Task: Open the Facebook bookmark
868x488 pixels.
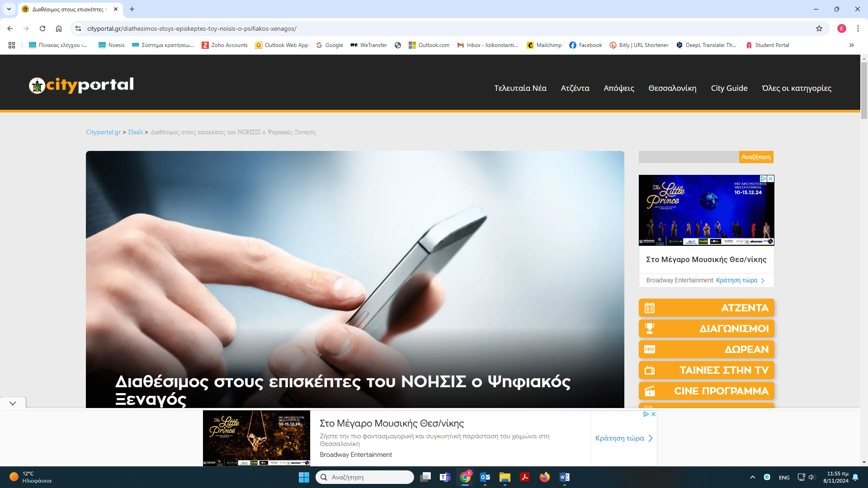Action: [585, 45]
